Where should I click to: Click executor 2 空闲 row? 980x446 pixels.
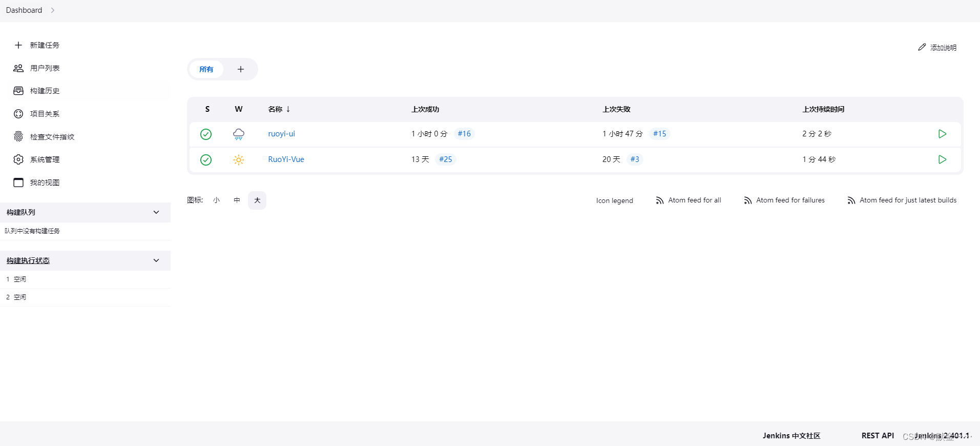pos(85,297)
